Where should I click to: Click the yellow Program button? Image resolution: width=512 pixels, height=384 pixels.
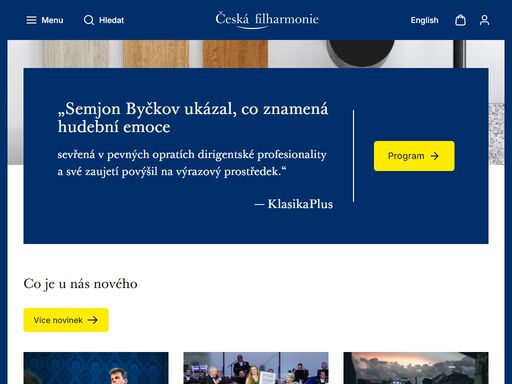pyautogui.click(x=414, y=156)
